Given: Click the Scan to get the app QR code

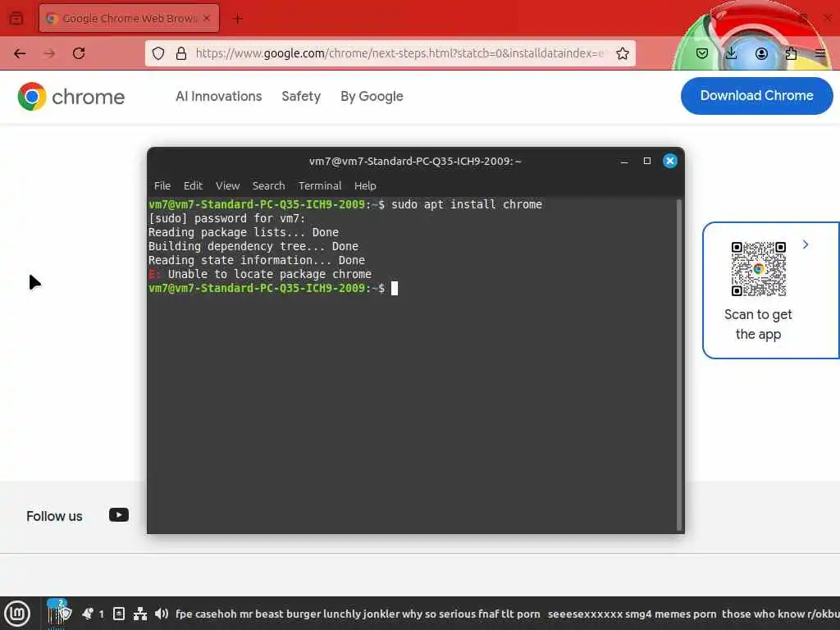Looking at the screenshot, I should click(x=759, y=269).
